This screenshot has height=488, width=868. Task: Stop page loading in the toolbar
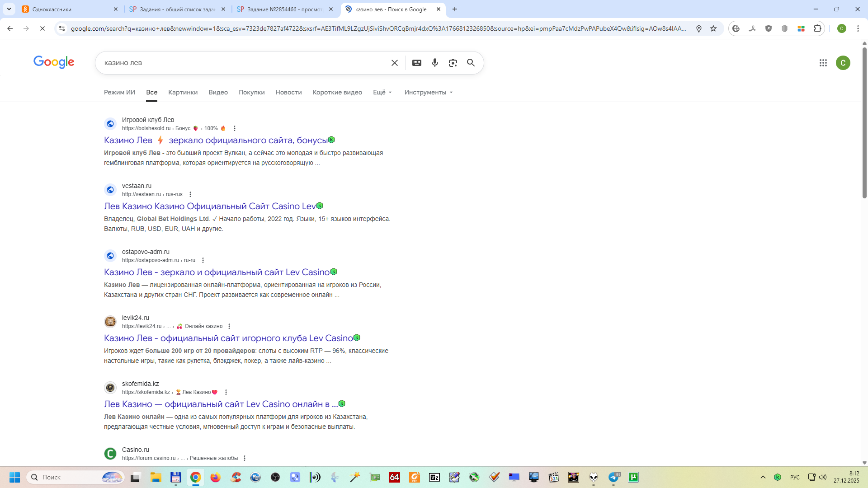pos(42,28)
